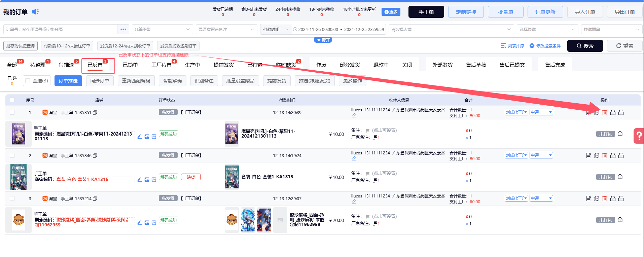Edit recipient info of order 手工单-1535851

354,115
